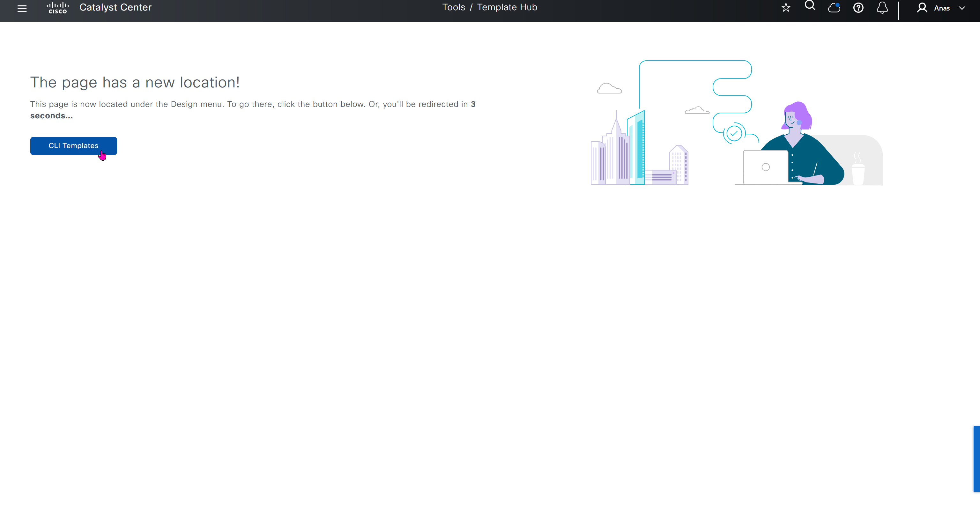
Task: Click the user profile avatar icon
Action: click(922, 8)
